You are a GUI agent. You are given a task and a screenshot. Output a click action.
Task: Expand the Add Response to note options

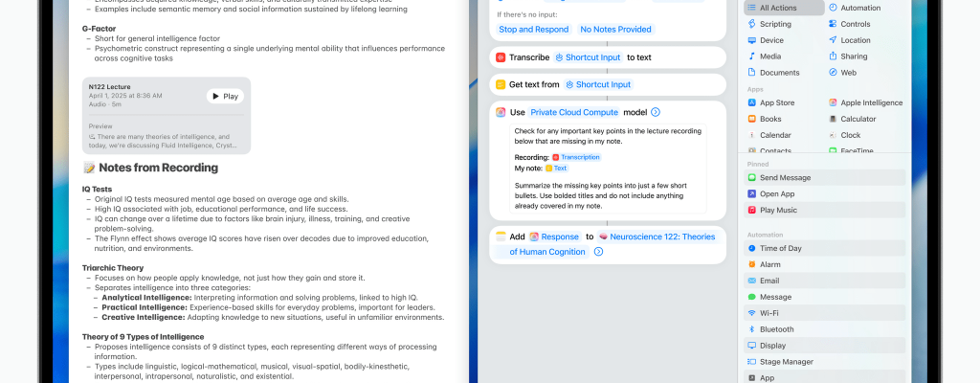click(598, 252)
